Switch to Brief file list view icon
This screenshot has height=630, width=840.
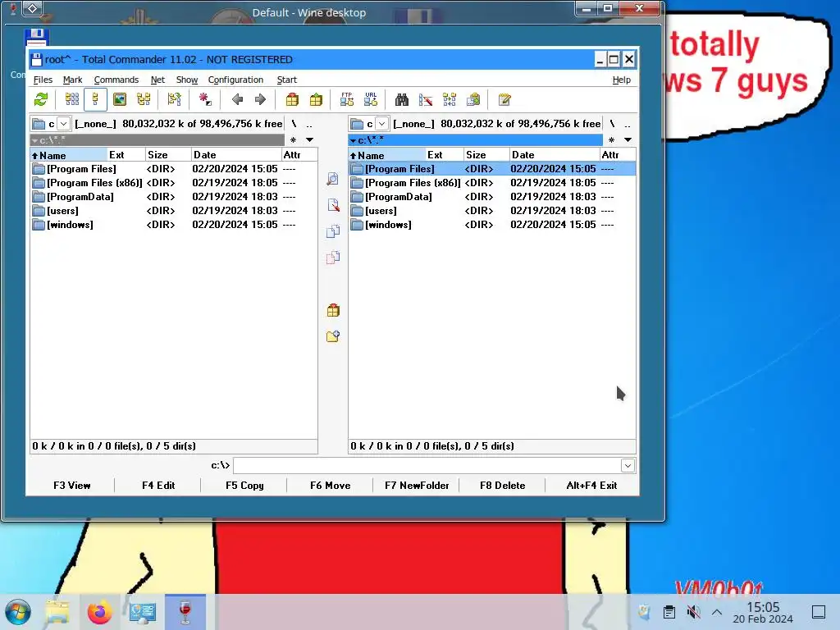click(x=72, y=99)
